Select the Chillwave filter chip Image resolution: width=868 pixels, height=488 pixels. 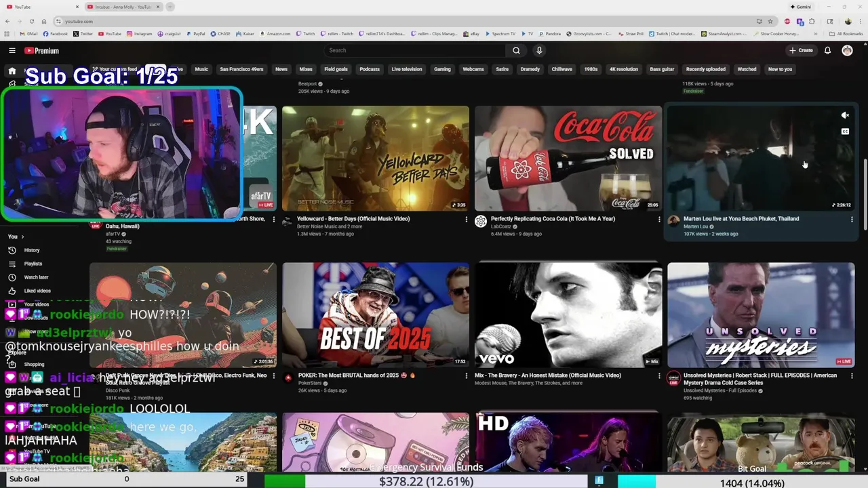(x=562, y=69)
